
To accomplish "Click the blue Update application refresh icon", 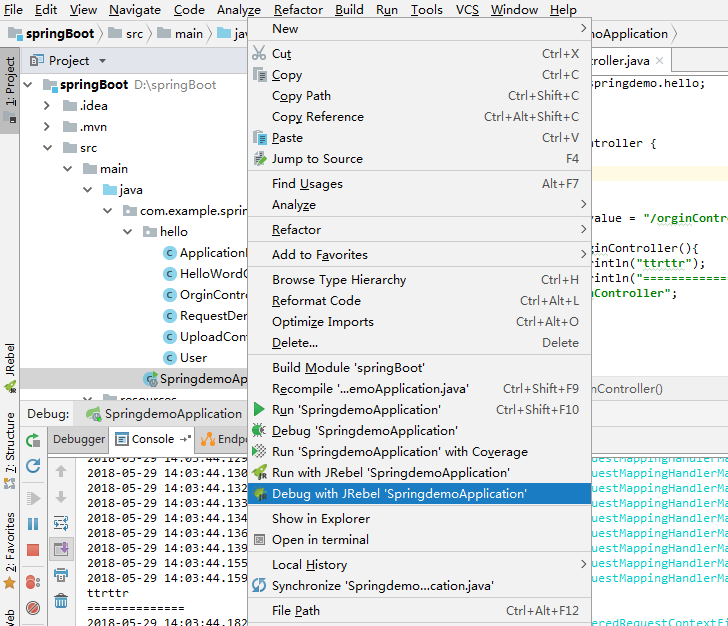I will pos(33,465).
